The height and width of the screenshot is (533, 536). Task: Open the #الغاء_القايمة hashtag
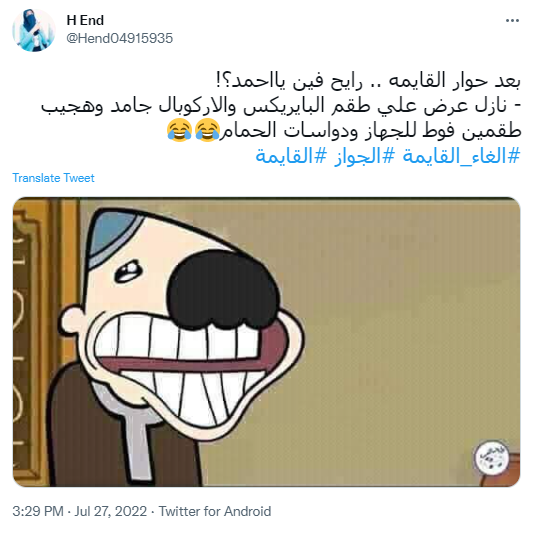pyautogui.click(x=461, y=156)
